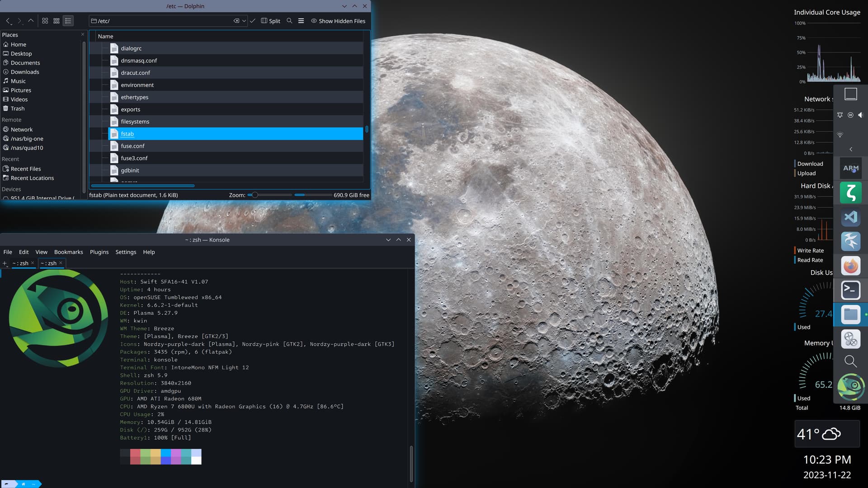Viewport: 868px width, 488px height.
Task: Close the Places panel
Action: pyautogui.click(x=83, y=34)
